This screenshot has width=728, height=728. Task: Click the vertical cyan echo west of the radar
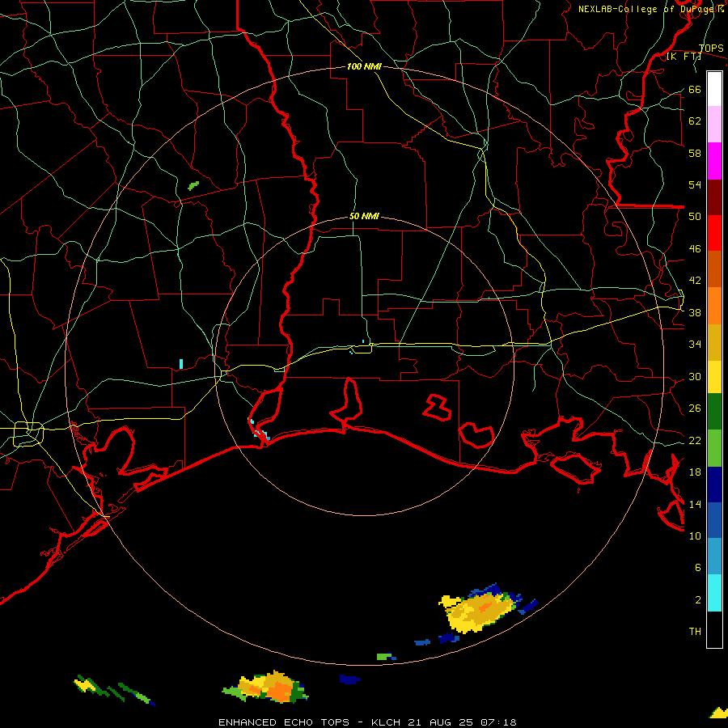tap(181, 363)
